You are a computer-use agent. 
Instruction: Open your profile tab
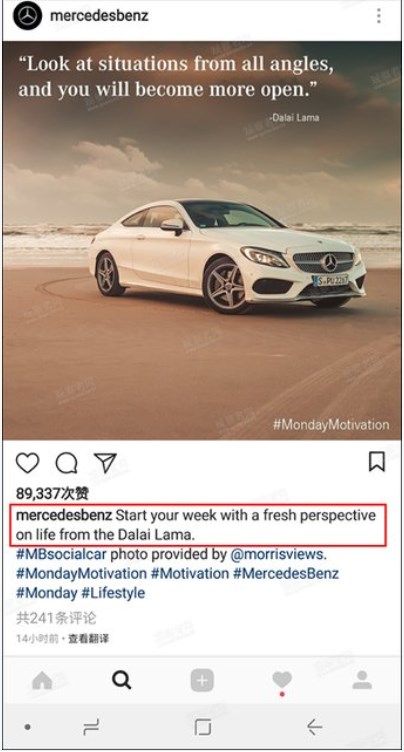(x=362, y=680)
